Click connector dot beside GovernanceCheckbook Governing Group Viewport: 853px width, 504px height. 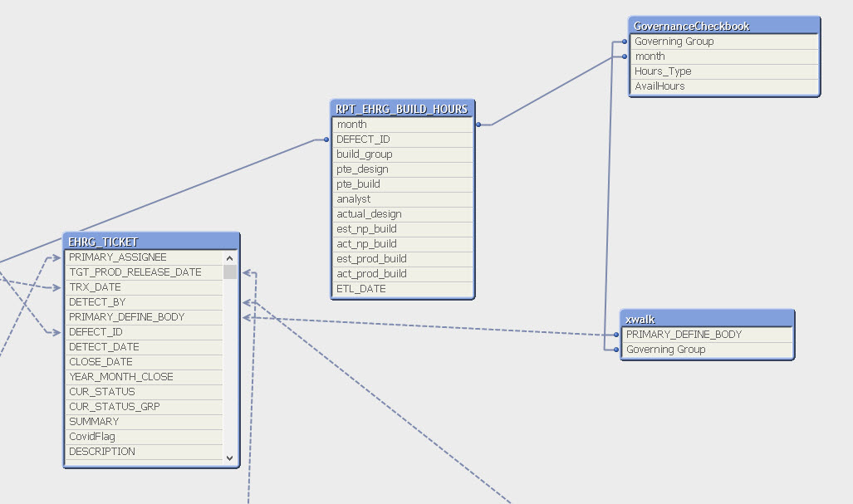(625, 42)
